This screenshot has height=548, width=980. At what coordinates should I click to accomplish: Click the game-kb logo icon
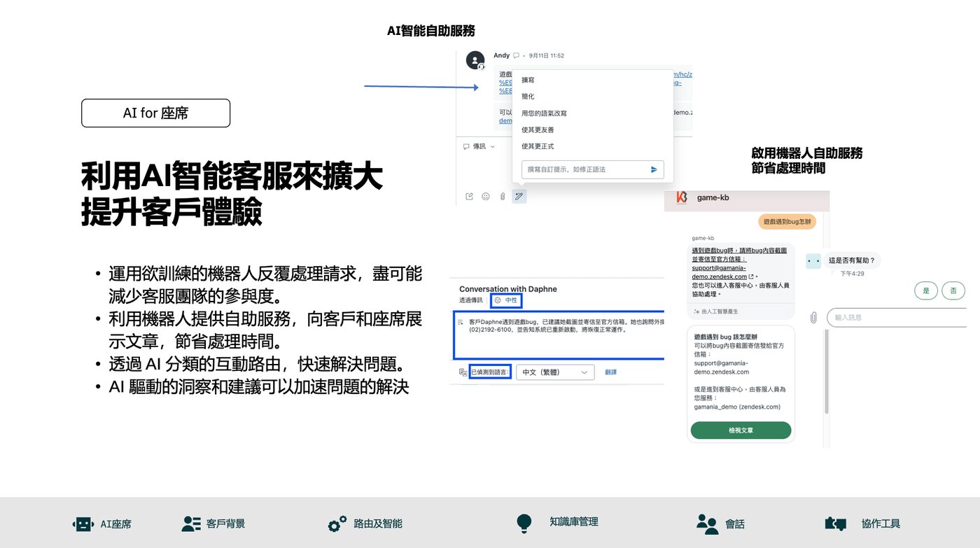pyautogui.click(x=682, y=198)
